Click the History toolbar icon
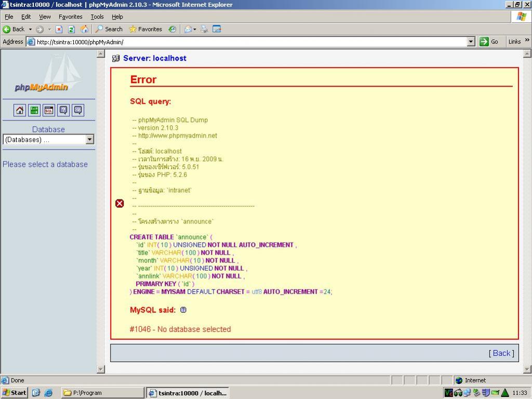The height and width of the screenshot is (399, 532). point(172,29)
